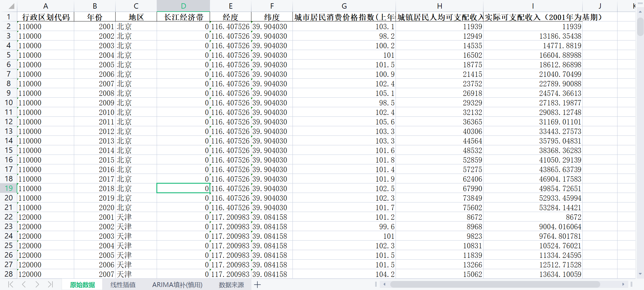The width and height of the screenshot is (644, 290).
Task: Select real income cell 24574.36613
Action: click(x=533, y=93)
